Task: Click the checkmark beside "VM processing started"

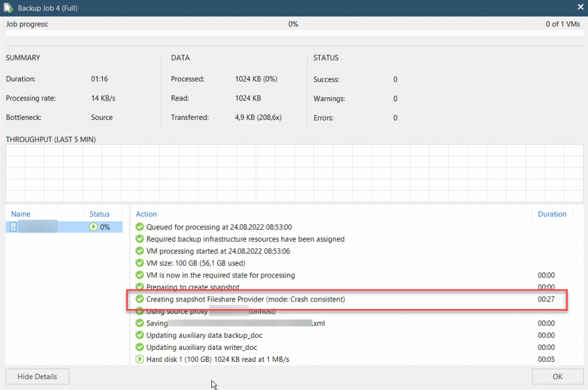Action: [138, 251]
